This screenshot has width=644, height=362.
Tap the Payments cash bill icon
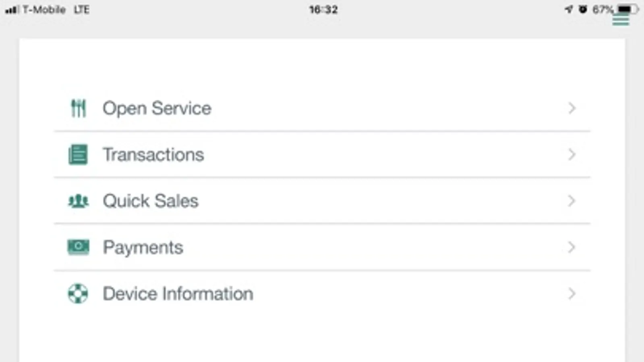[x=78, y=247]
